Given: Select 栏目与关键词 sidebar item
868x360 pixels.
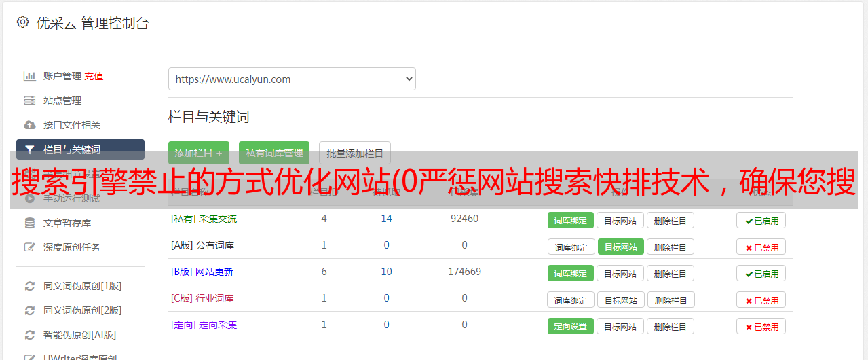Looking at the screenshot, I should coord(80,149).
